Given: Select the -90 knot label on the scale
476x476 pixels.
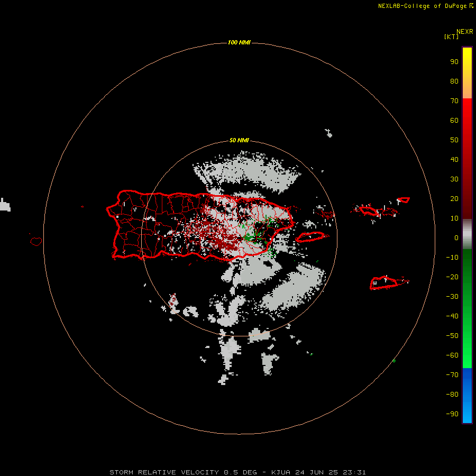Looking at the screenshot, I should tap(452, 414).
